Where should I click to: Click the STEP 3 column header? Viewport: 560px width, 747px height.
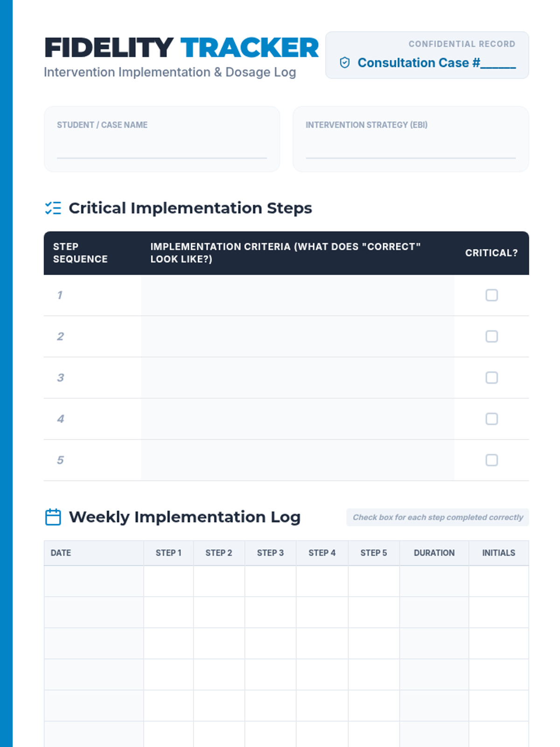270,553
